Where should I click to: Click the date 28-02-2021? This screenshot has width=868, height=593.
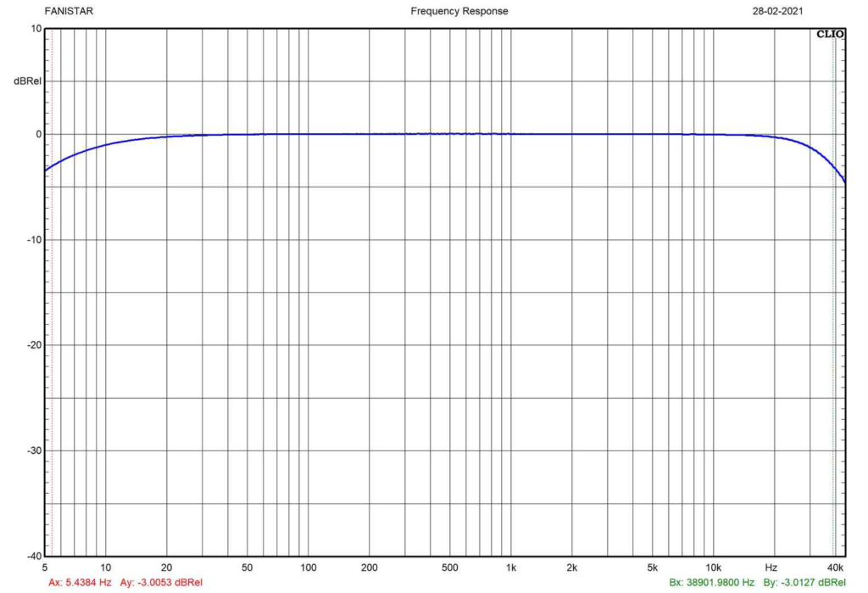coord(777,11)
